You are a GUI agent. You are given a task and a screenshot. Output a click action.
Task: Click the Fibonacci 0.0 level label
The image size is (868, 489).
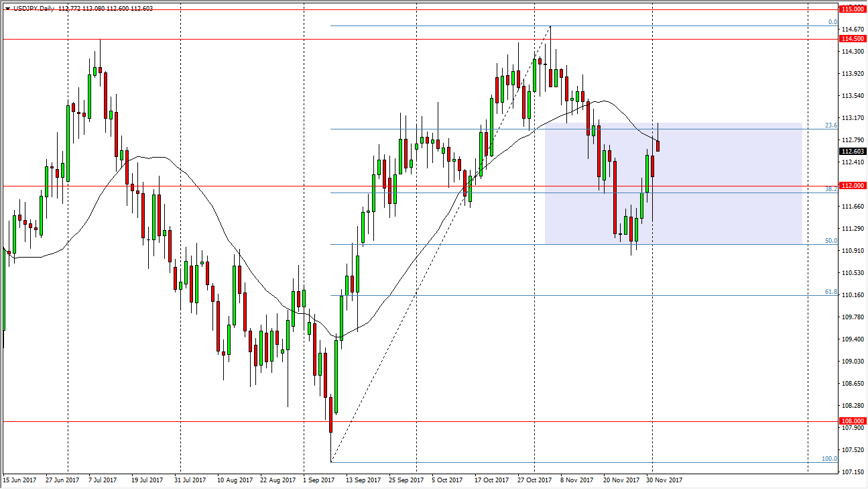(x=832, y=22)
